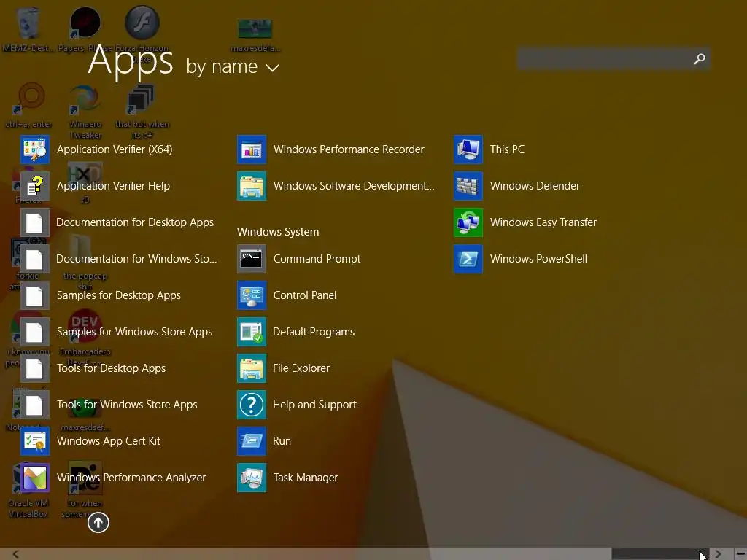Click the up arrow to return to Start
This screenshot has width=747, height=560.
(98, 522)
